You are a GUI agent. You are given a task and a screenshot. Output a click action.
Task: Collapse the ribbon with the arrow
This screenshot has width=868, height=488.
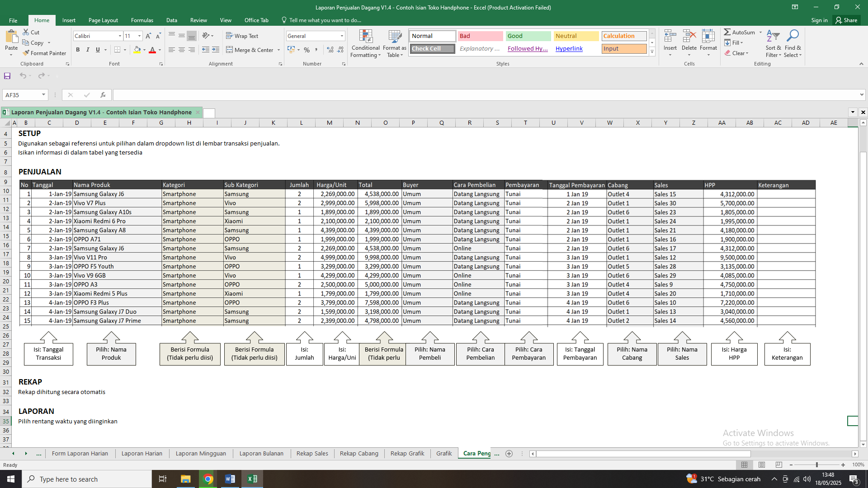tap(861, 64)
